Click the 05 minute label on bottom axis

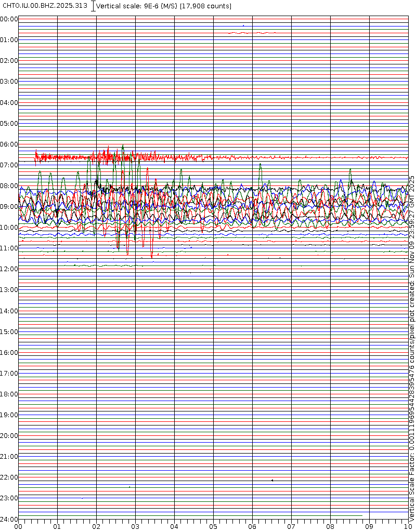pyautogui.click(x=213, y=526)
